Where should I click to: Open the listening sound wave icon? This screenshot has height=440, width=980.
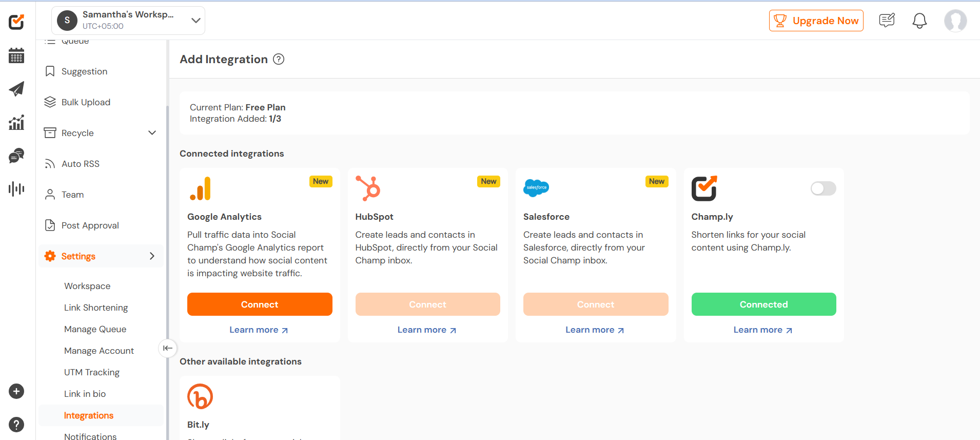click(16, 189)
